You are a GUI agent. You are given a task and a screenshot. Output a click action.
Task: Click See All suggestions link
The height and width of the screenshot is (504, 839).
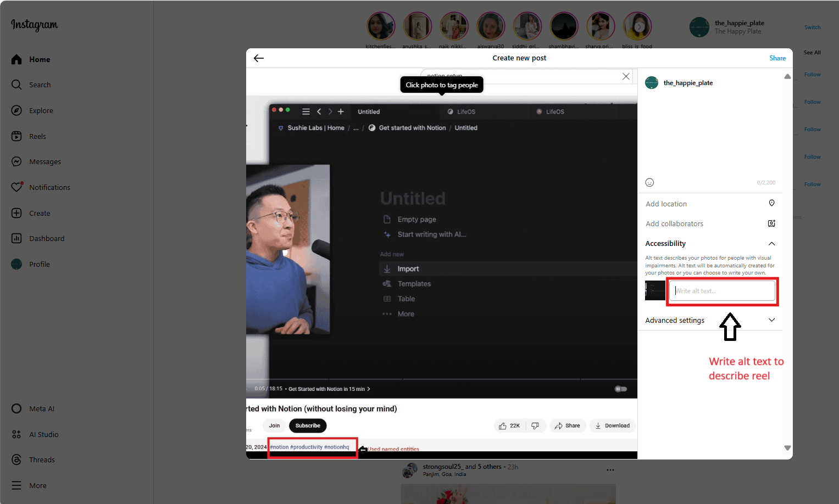click(812, 53)
